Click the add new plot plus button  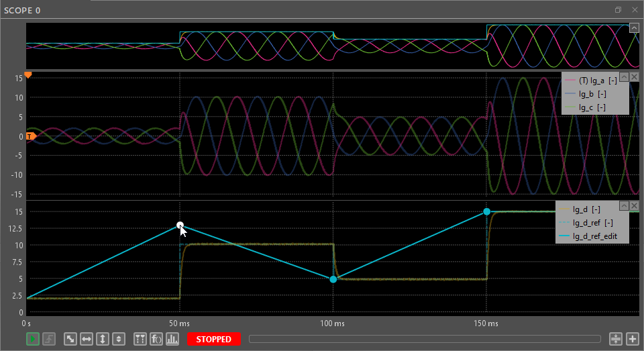632,339
